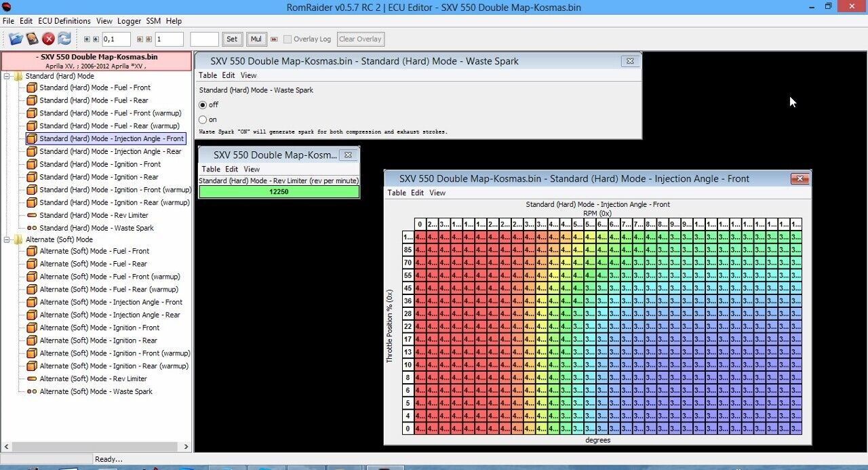
Task: Click the second coarse-adjust icon, touching the 1 field
Action: pos(149,39)
